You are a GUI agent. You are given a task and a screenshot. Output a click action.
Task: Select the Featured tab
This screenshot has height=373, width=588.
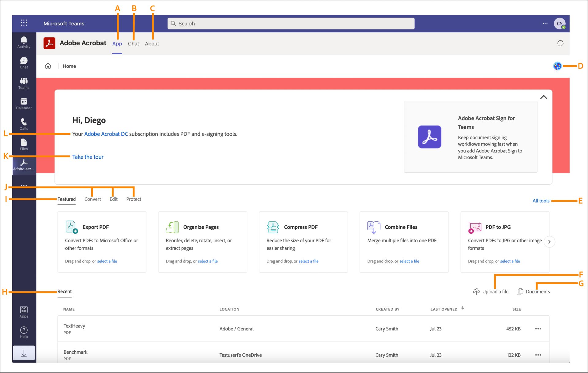pyautogui.click(x=66, y=198)
